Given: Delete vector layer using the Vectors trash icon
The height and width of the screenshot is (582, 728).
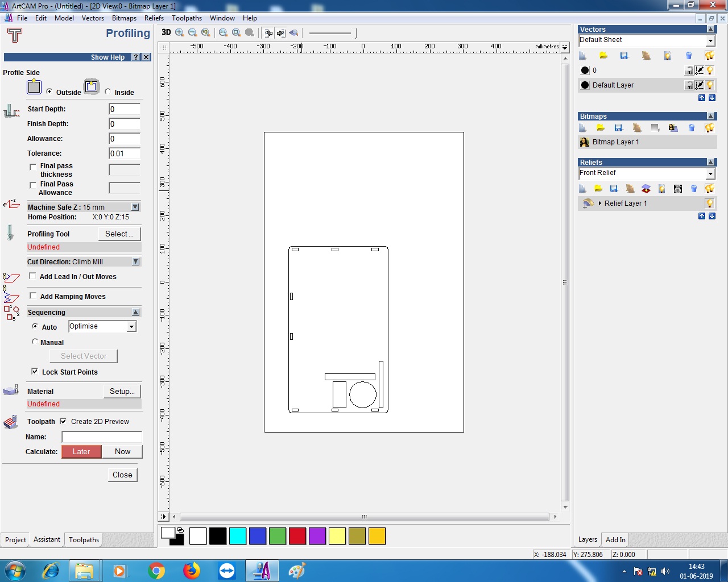Looking at the screenshot, I should pyautogui.click(x=689, y=56).
